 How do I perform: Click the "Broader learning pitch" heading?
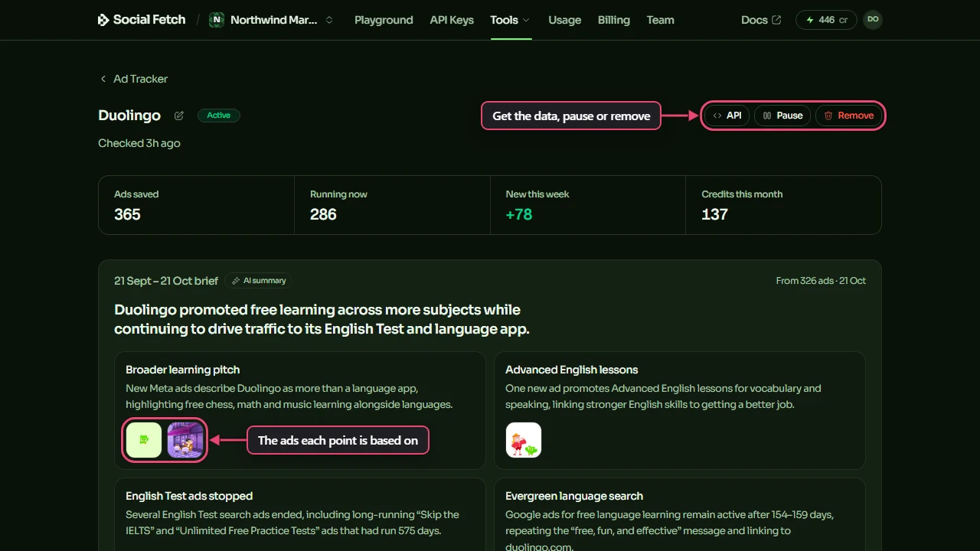183,370
